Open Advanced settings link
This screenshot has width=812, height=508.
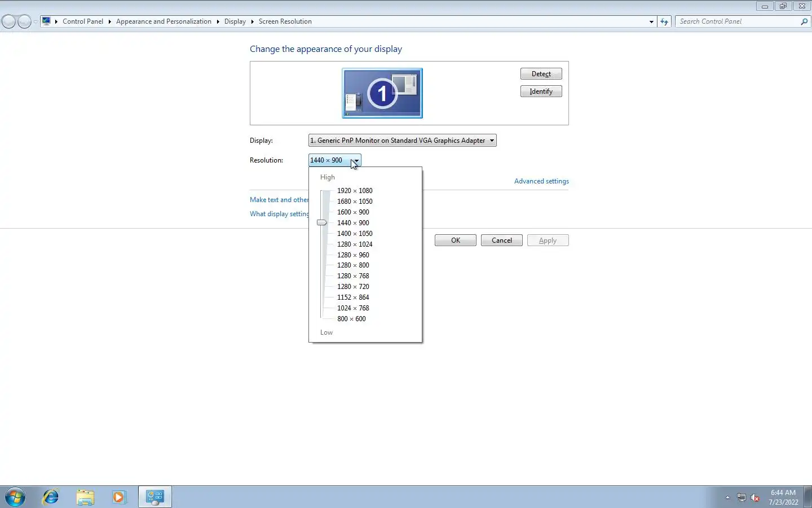click(541, 181)
